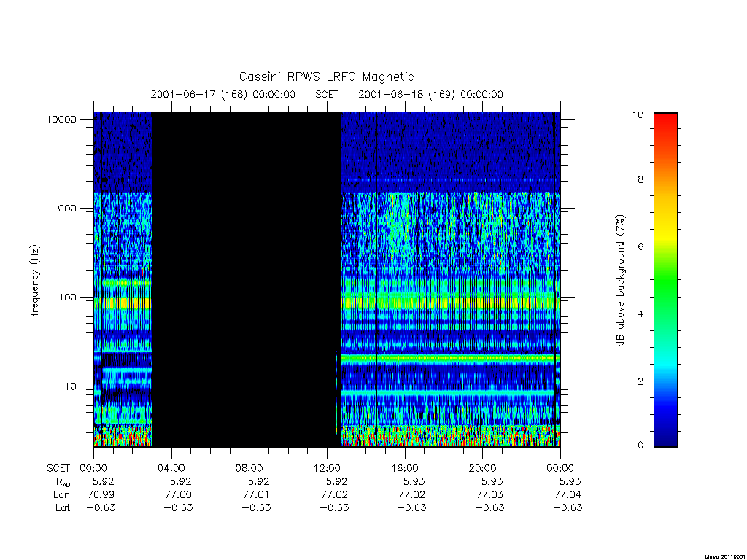Click the frequency (Hz) axis label
The height and width of the screenshot is (560, 747).
tap(35, 281)
